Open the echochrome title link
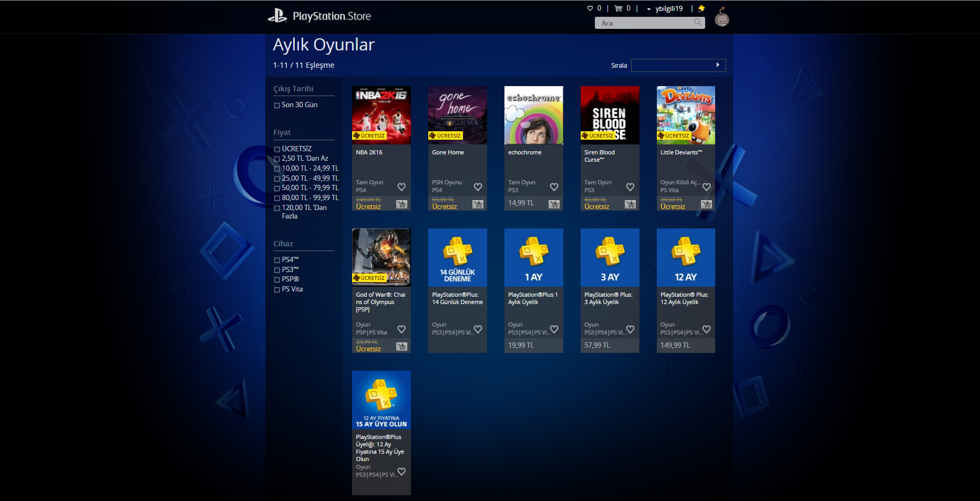 tap(524, 152)
